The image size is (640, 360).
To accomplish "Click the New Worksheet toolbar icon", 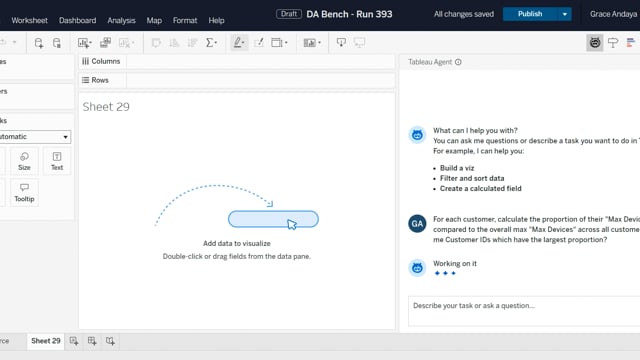I will tap(83, 43).
